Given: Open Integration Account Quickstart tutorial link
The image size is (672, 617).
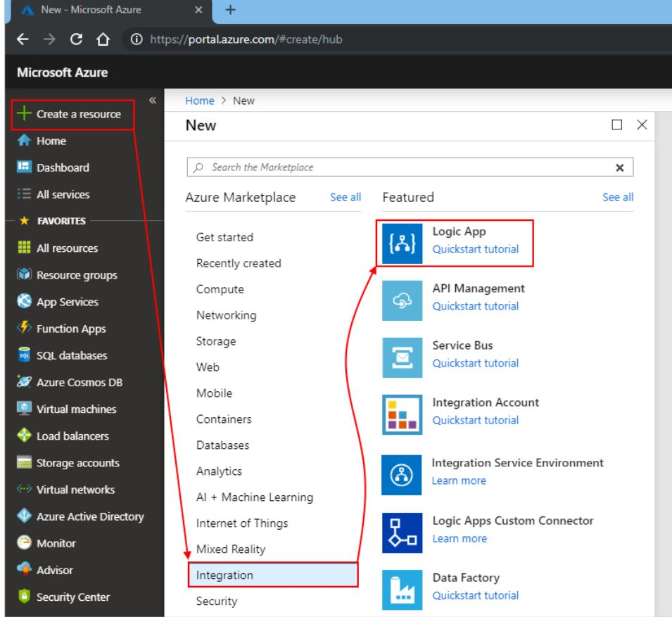Looking at the screenshot, I should pos(475,420).
